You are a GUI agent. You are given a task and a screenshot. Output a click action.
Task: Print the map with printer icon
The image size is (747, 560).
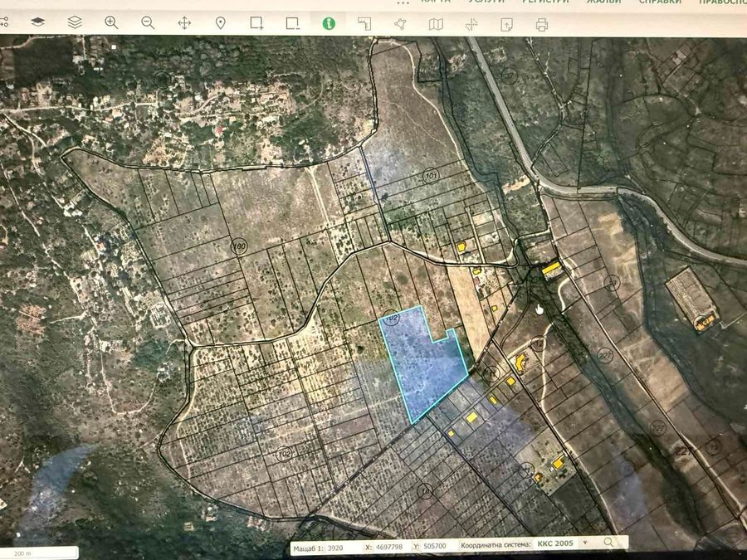542,24
